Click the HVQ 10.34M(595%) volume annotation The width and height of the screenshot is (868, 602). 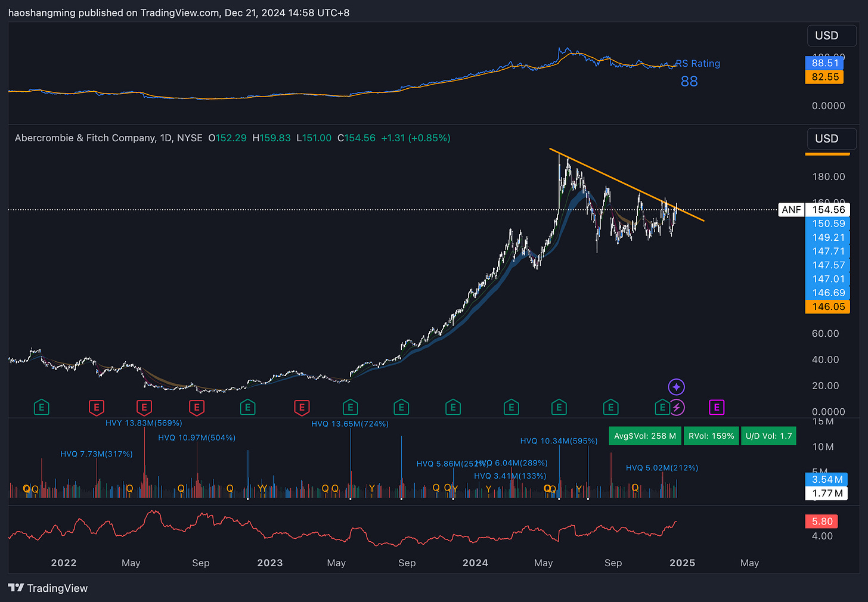[559, 441]
